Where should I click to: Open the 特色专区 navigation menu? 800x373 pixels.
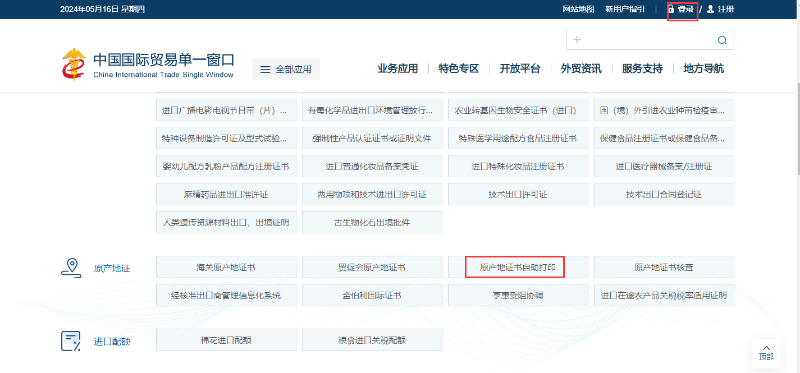(x=459, y=68)
